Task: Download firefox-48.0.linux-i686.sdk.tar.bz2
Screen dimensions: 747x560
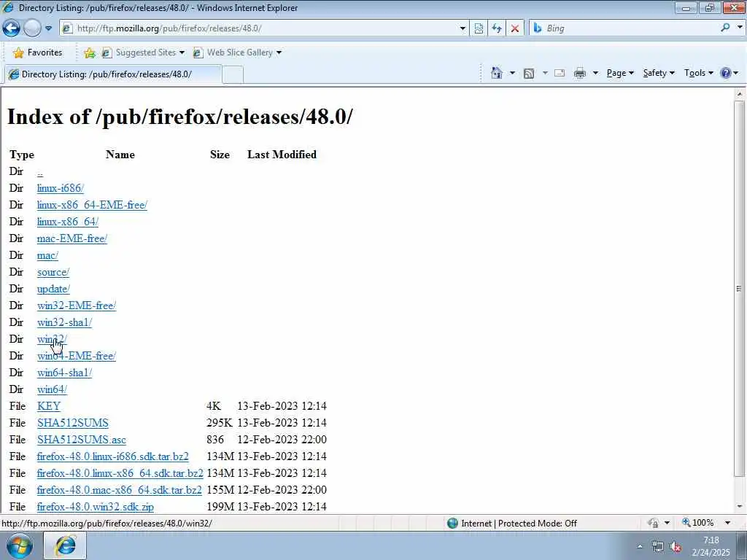Action: [113, 456]
